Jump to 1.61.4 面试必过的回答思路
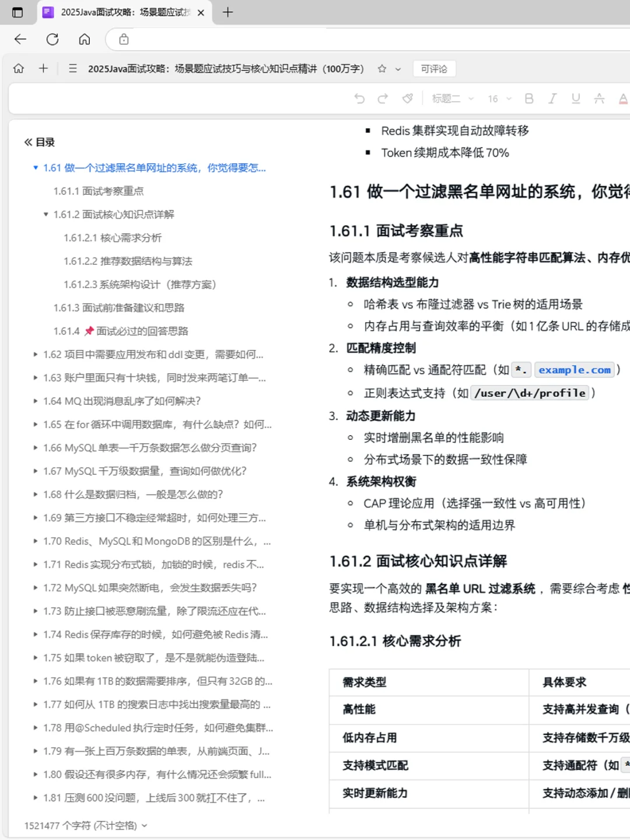The image size is (630, 840). coord(121,331)
